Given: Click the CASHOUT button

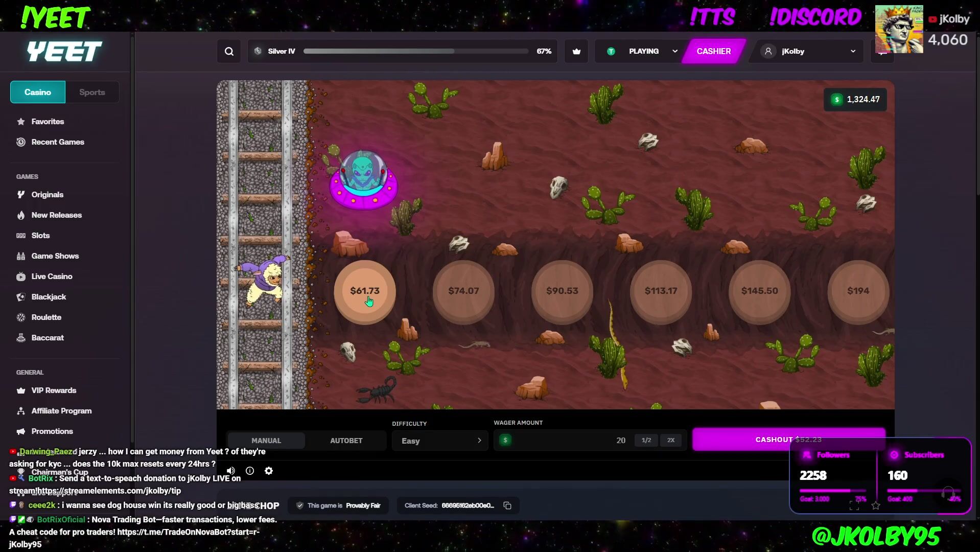Looking at the screenshot, I should tap(788, 440).
